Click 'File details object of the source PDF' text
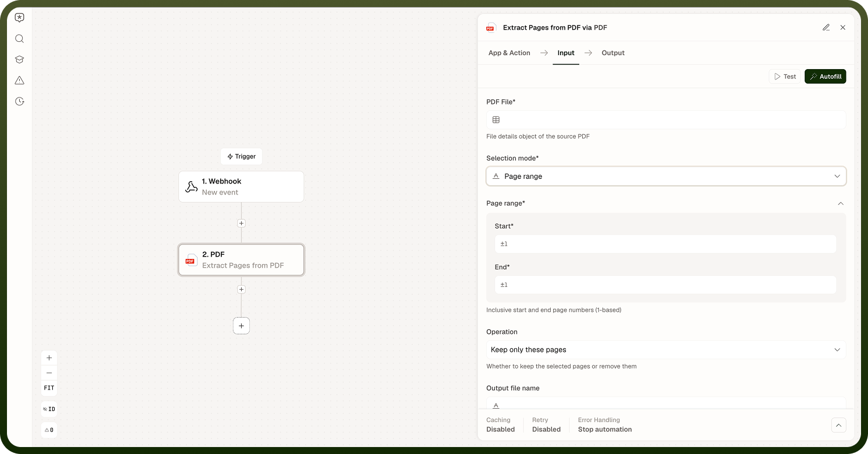Viewport: 868px width, 454px height. tap(538, 136)
